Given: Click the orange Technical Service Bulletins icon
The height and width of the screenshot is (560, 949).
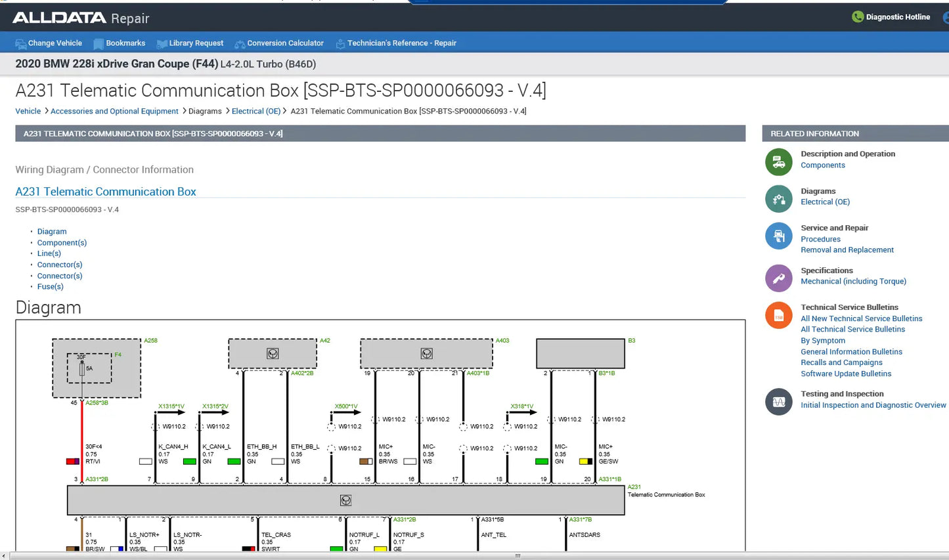Looking at the screenshot, I should [x=778, y=315].
